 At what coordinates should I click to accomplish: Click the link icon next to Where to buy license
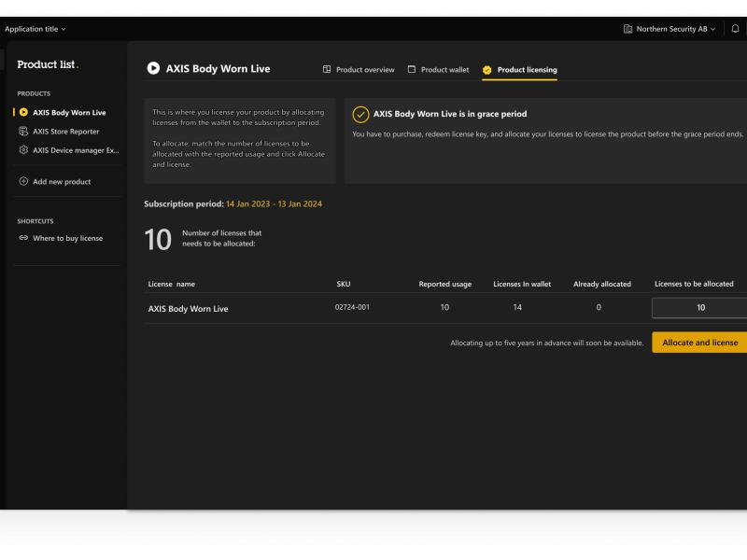(23, 238)
